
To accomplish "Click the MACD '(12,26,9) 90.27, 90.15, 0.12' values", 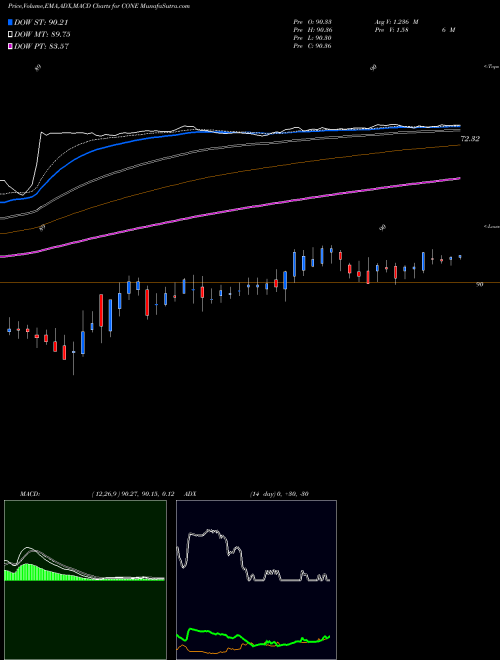I will coord(133,494).
